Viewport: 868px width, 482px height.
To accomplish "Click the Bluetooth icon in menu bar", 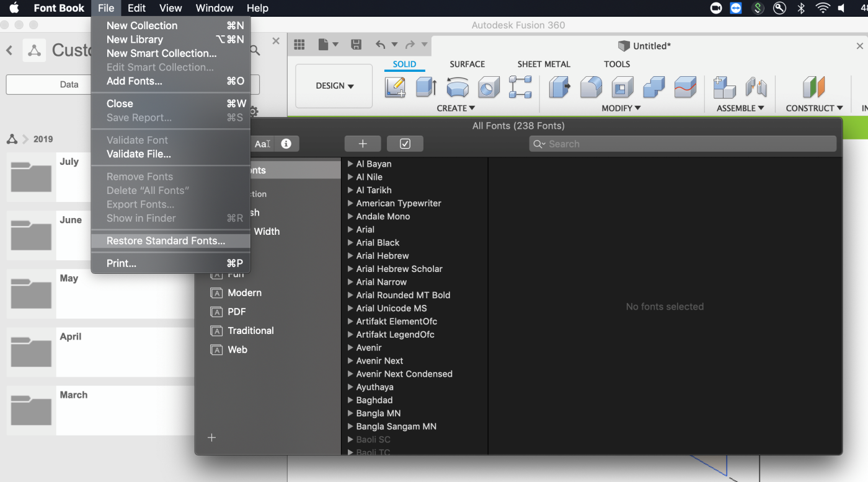I will pyautogui.click(x=801, y=8).
